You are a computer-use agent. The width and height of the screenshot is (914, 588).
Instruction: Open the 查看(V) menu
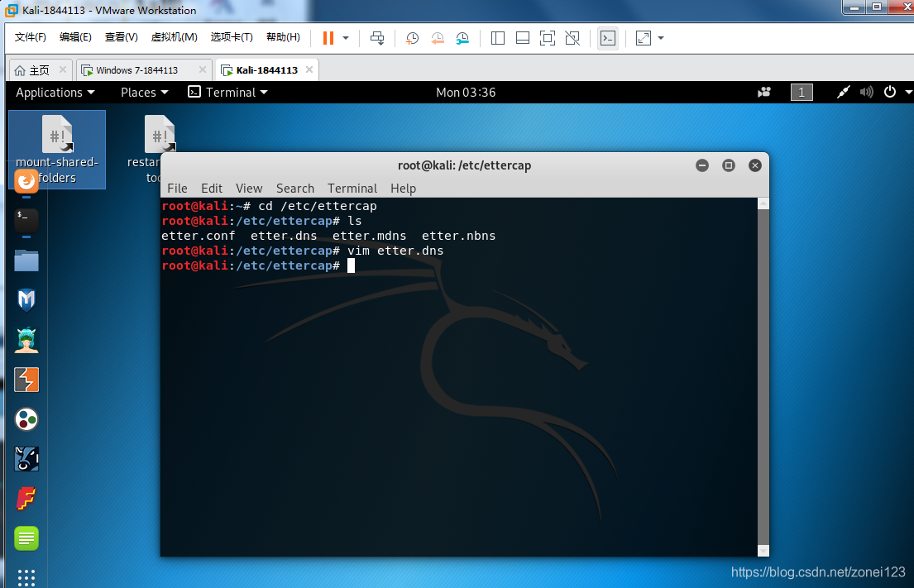click(x=122, y=37)
